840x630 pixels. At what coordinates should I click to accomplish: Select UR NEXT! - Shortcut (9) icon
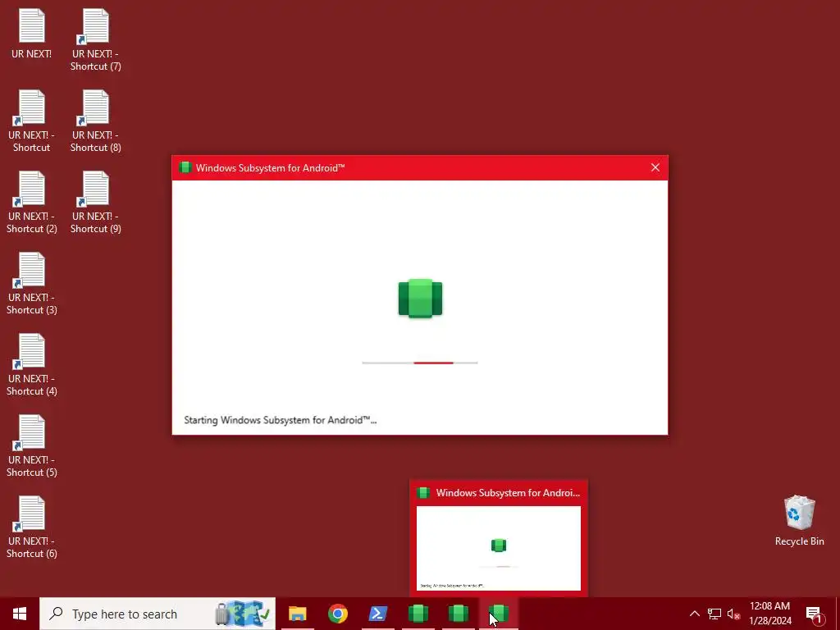click(x=95, y=203)
